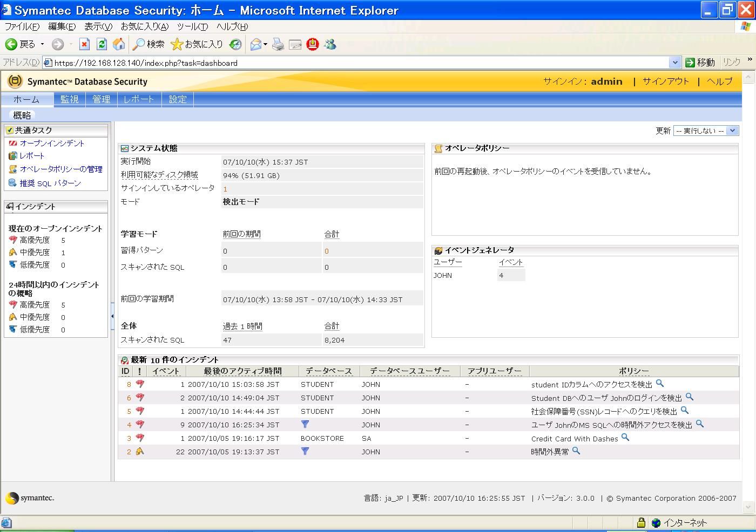Click the Refresh page icon
Viewport: 756px width, 532px height.
102,44
